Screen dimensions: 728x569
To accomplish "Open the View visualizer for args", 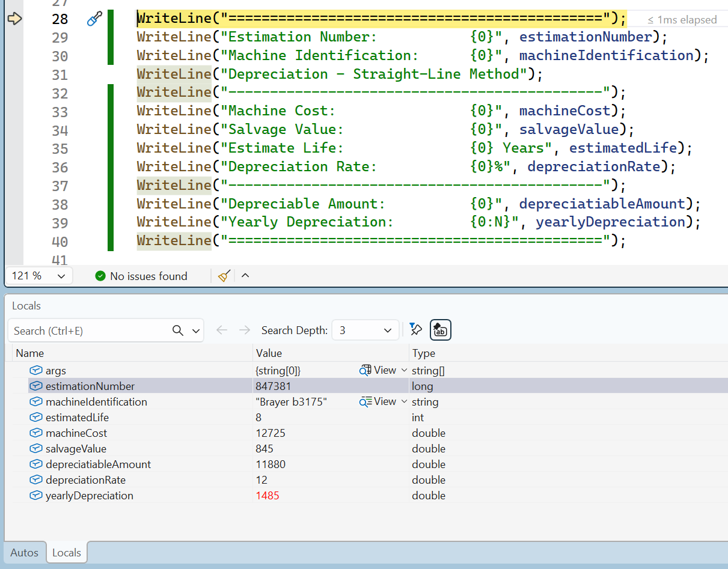I will coord(379,371).
